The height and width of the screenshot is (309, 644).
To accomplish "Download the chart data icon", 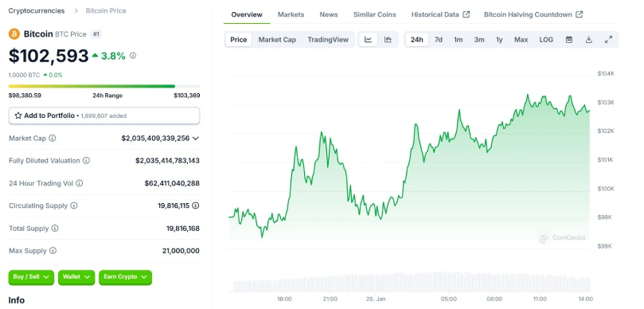I will (588, 40).
